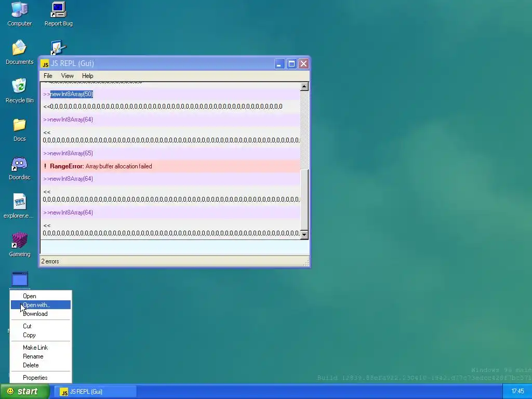Click the JS icon in REPL title bar
This screenshot has height=399, width=532.
[x=45, y=64]
